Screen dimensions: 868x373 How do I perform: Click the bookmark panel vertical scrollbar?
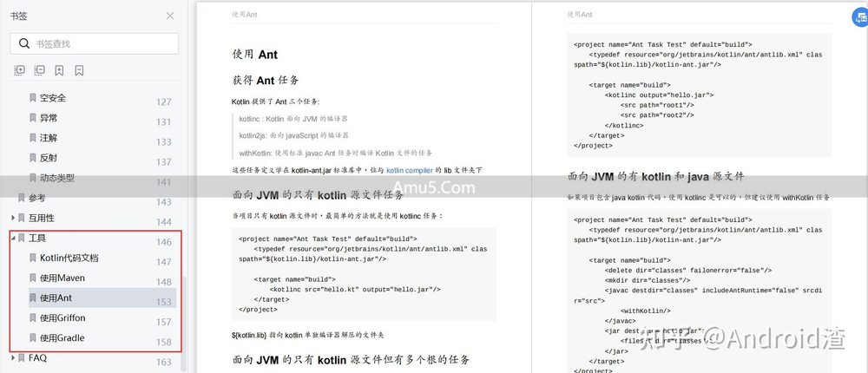coord(184,324)
